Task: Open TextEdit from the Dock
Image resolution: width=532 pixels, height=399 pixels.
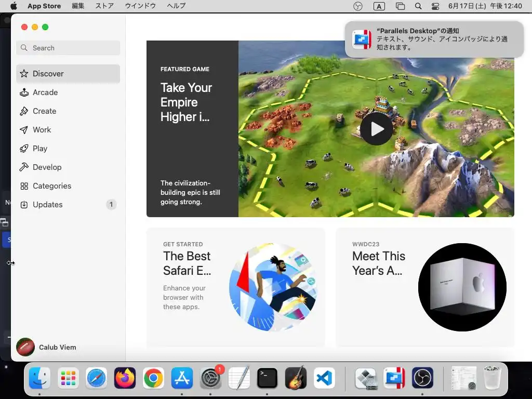Action: tap(239, 378)
